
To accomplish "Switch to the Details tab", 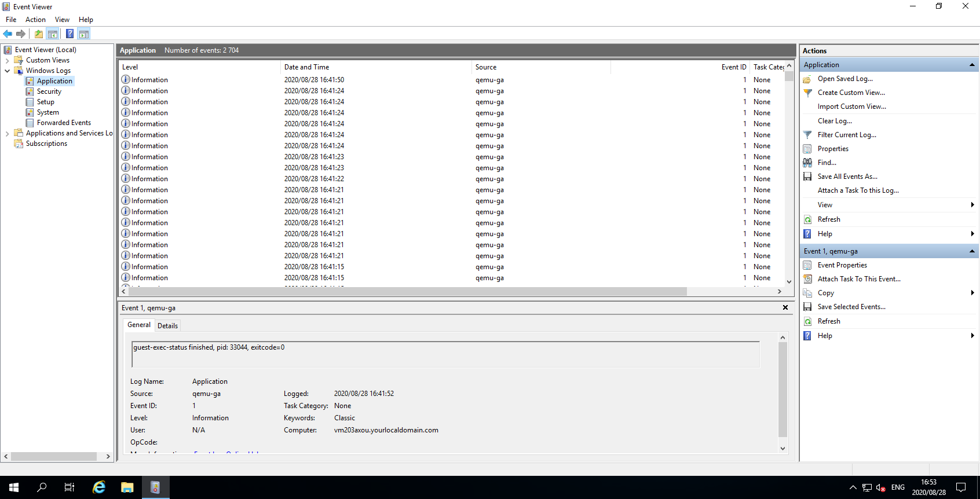I will (x=167, y=326).
